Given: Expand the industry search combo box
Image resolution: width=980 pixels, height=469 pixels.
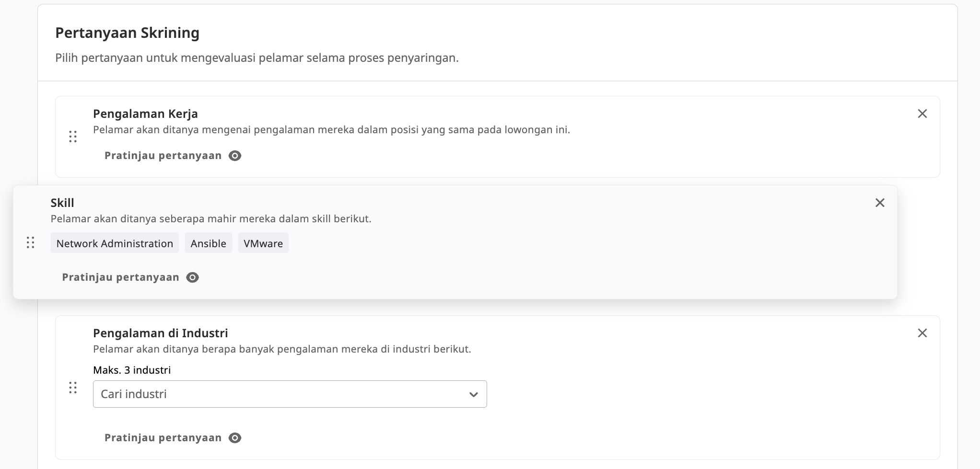Looking at the screenshot, I should (x=290, y=394).
